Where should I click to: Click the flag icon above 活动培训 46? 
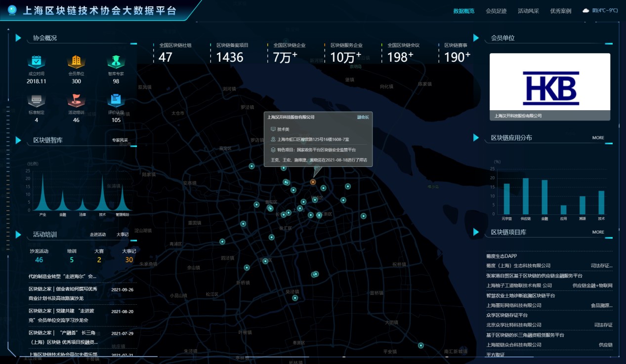(76, 100)
